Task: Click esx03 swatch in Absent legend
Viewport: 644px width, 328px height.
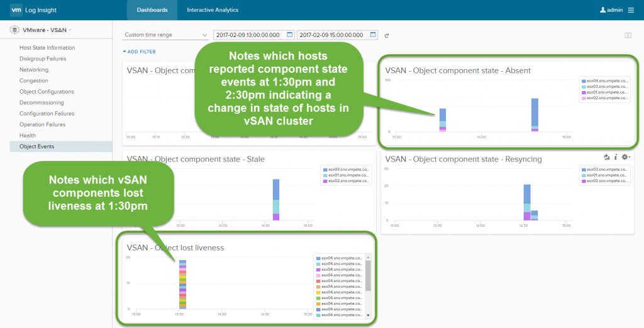Action: [584, 87]
